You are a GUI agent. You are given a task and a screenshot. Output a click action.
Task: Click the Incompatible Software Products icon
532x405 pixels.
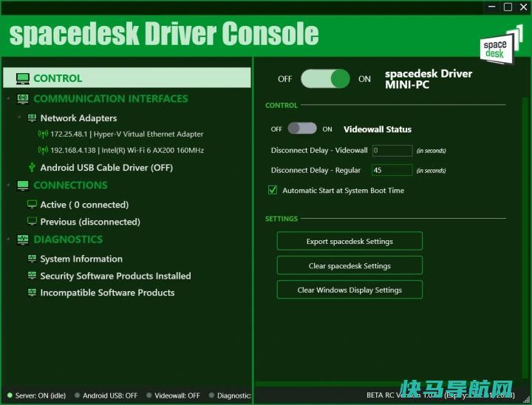(x=32, y=292)
